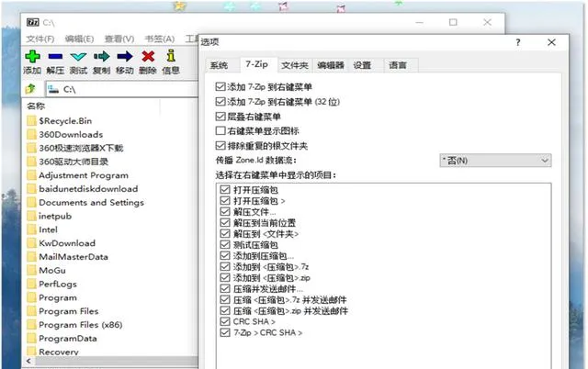The image size is (588, 369).
Task: Click the Test (测试) toolbar icon
Action: [x=78, y=57]
